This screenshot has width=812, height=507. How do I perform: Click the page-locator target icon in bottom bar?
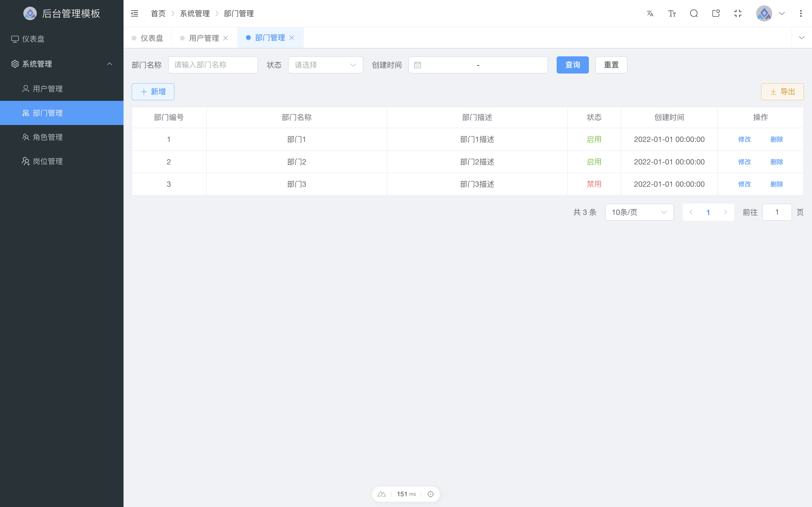pos(430,494)
